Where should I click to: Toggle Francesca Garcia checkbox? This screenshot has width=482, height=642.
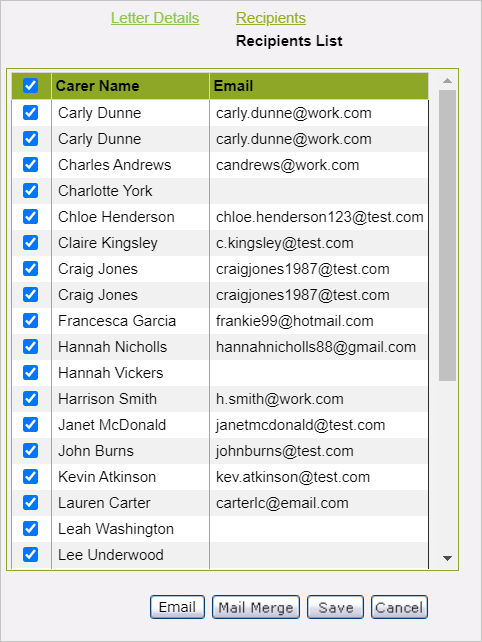pos(30,321)
